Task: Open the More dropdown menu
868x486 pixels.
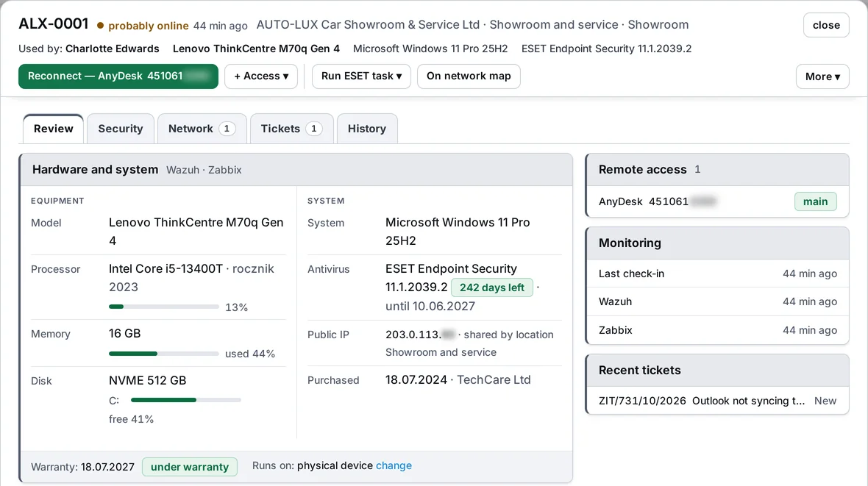Action: tap(822, 76)
